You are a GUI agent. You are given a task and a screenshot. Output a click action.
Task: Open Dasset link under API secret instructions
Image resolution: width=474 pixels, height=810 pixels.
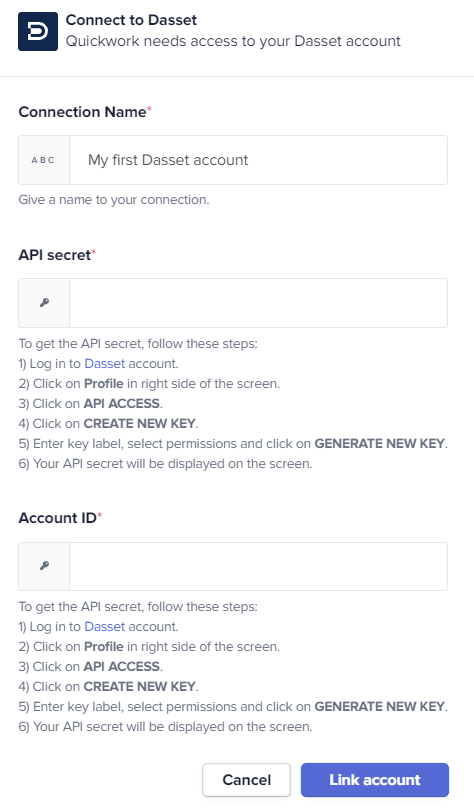click(x=104, y=364)
